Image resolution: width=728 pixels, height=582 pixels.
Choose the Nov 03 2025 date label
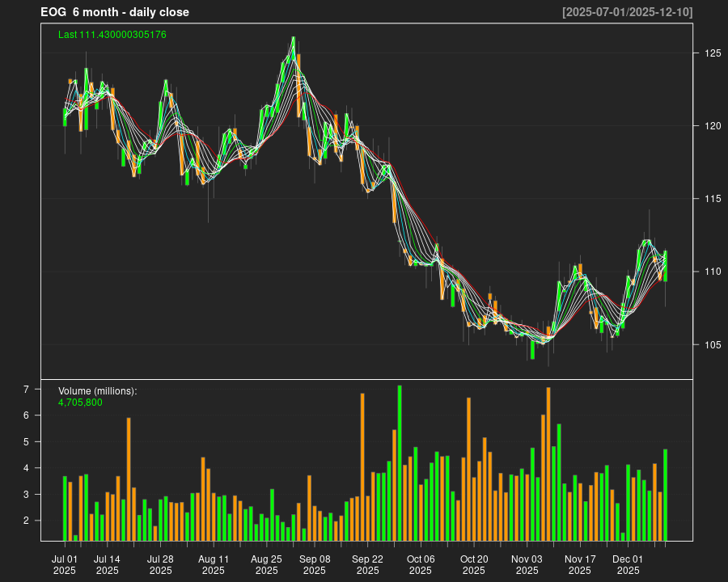[527, 564]
